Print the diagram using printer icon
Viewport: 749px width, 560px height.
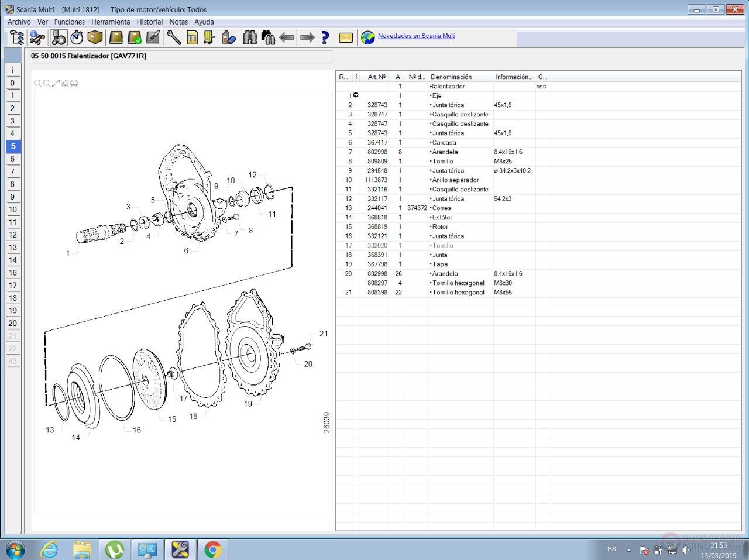tap(74, 84)
